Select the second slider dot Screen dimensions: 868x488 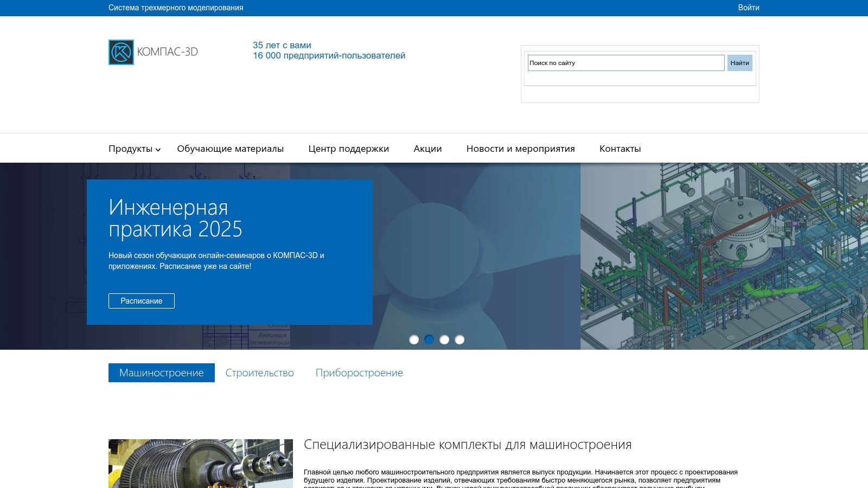429,339
